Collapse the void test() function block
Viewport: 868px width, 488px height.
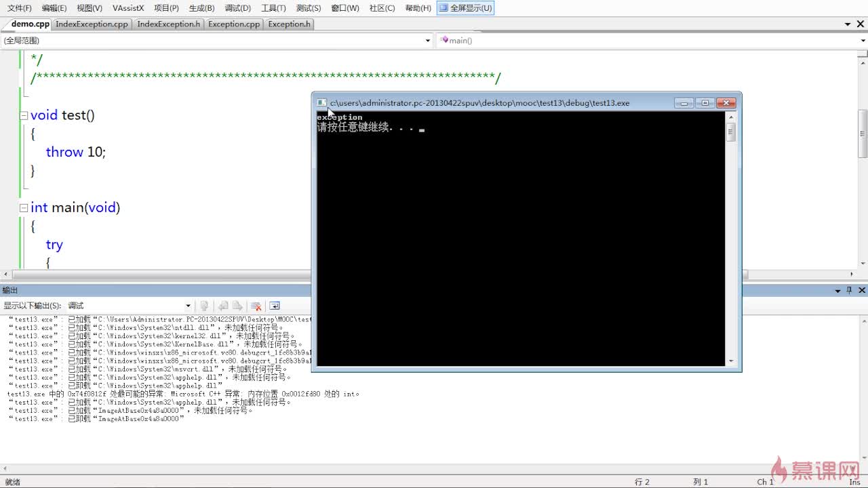[24, 116]
